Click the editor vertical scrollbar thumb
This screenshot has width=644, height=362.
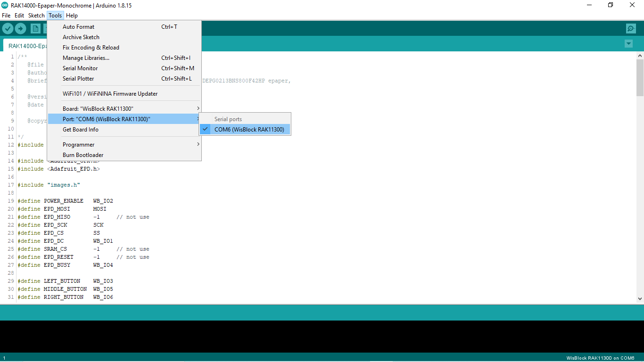tap(640, 78)
